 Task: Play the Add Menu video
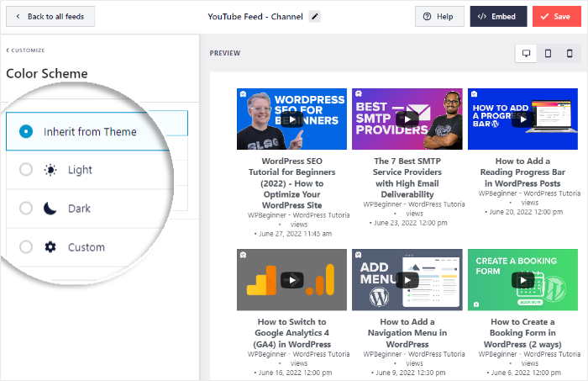pos(407,280)
